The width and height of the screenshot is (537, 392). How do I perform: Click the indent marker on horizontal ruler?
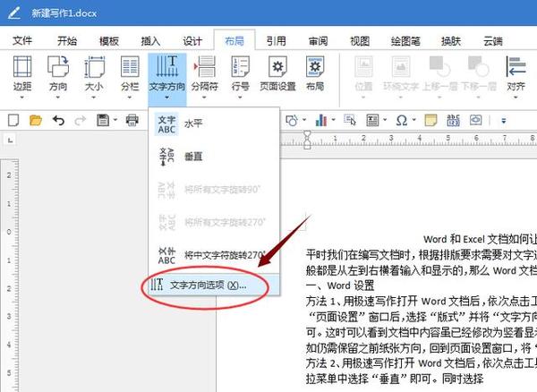click(307, 140)
